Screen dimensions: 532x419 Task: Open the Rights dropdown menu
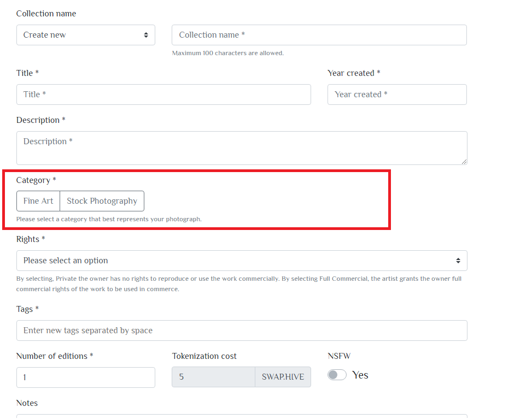242,261
